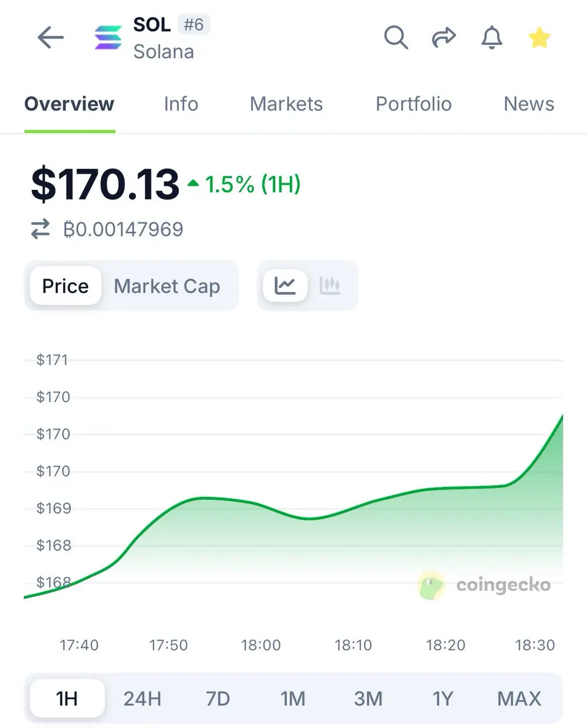Tap the back arrow icon
The width and height of the screenshot is (587, 728).
tap(50, 38)
